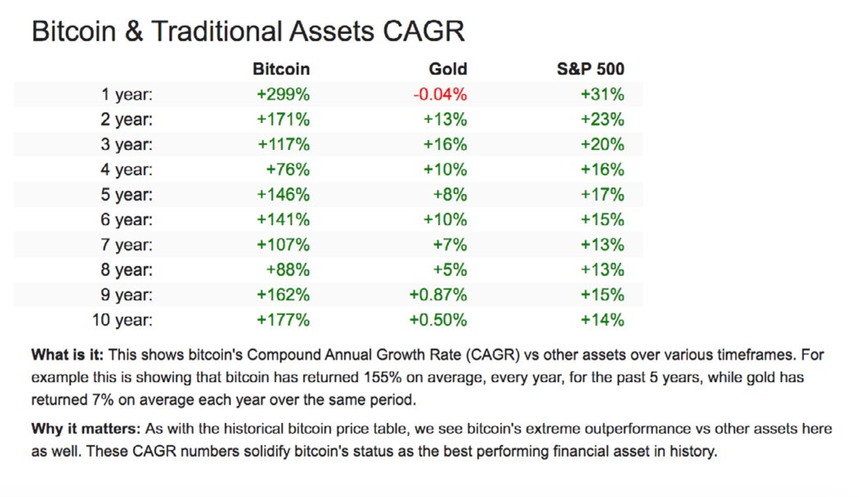
Task: Click the S&P 500 +14% ten-year value
Action: coord(602,320)
